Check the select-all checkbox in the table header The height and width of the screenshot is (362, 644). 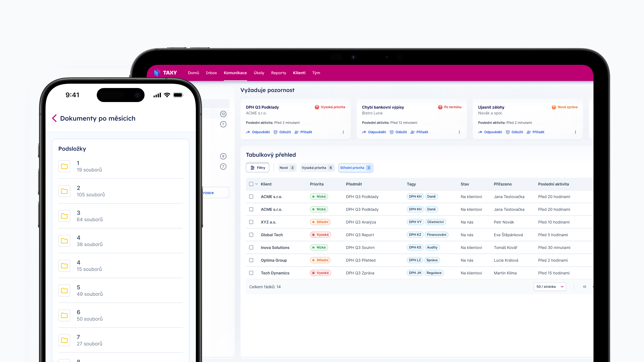click(x=251, y=184)
